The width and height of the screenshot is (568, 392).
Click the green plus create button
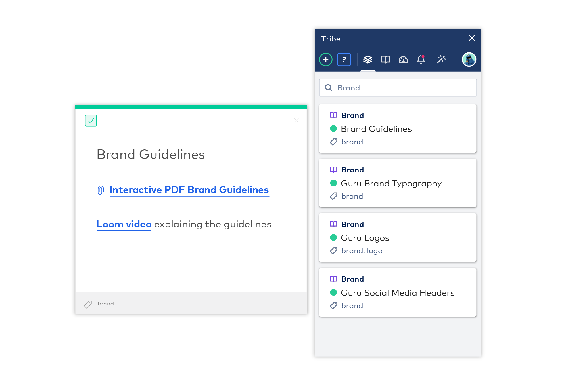tap(326, 60)
